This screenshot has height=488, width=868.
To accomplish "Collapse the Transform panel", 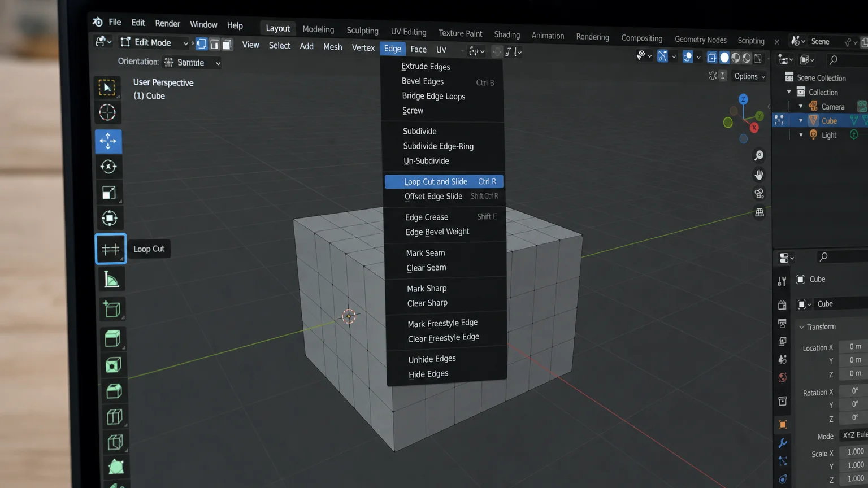I will coord(801,327).
